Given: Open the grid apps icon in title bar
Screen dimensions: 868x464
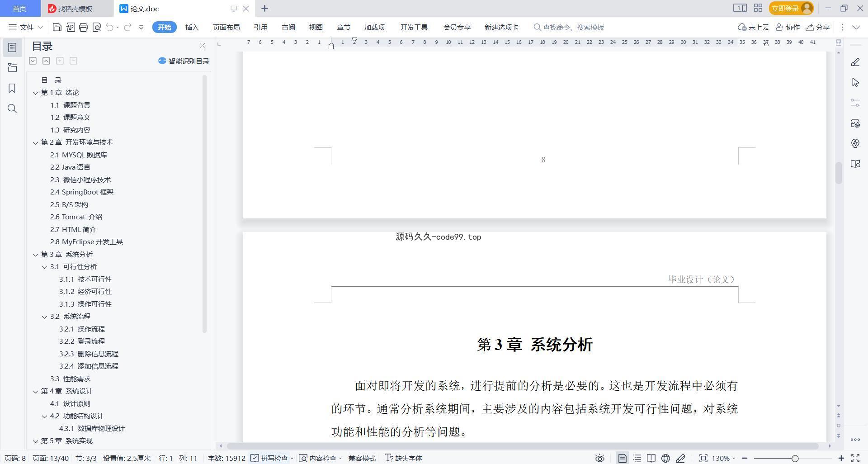Looking at the screenshot, I should [758, 8].
